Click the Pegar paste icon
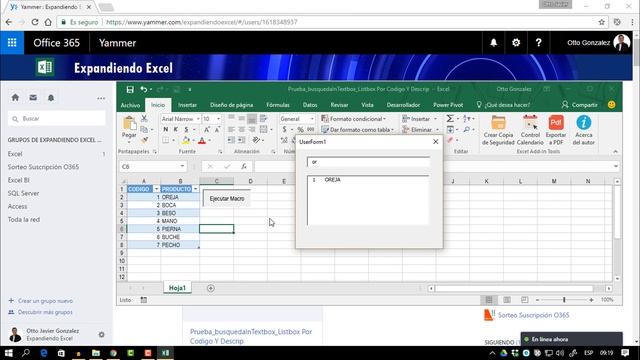 129,124
